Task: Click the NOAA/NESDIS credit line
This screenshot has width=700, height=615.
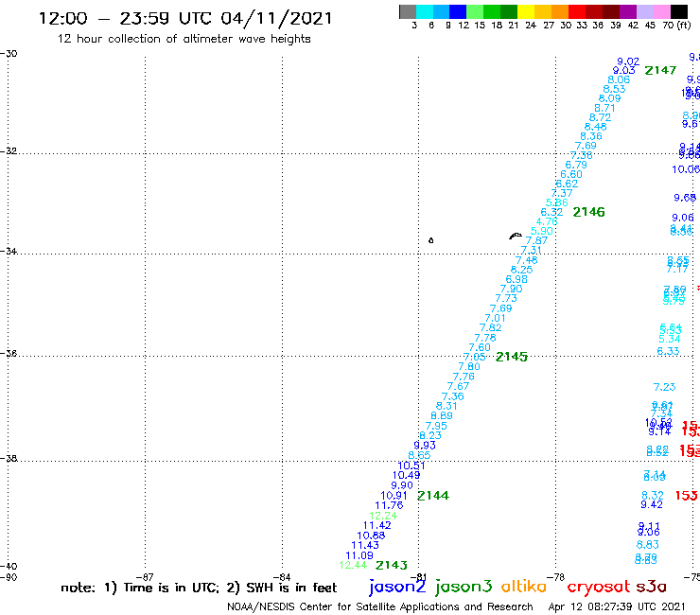Action: (x=380, y=607)
